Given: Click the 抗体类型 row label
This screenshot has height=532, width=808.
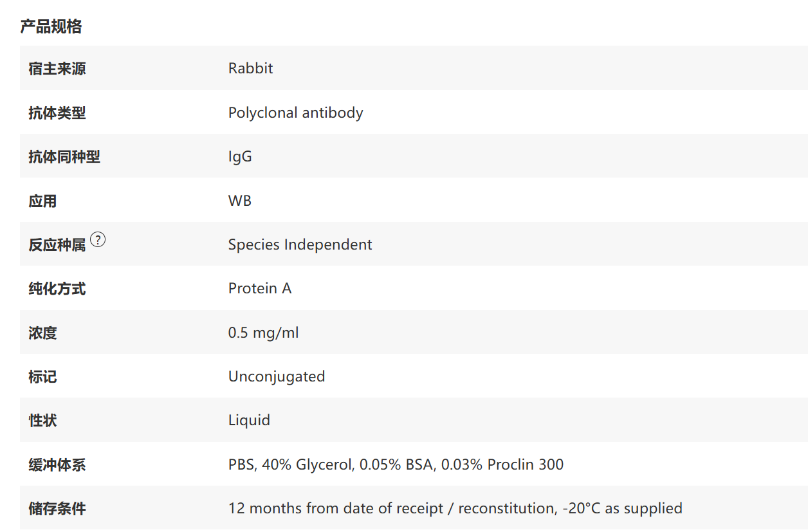Looking at the screenshot, I should [x=57, y=113].
